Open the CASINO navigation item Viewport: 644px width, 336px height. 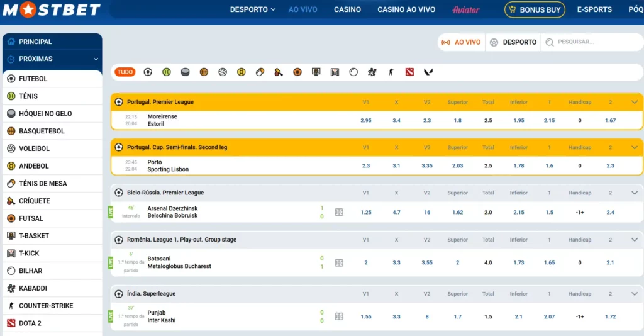tap(347, 9)
